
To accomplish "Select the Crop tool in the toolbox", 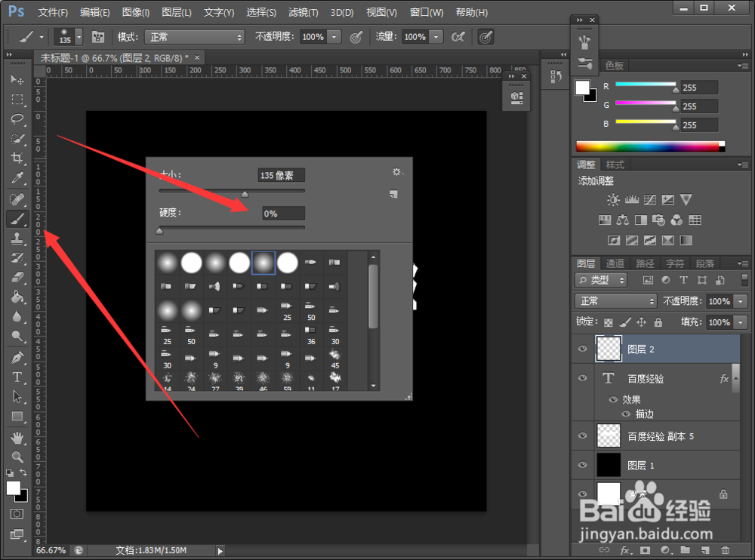I will (x=17, y=158).
